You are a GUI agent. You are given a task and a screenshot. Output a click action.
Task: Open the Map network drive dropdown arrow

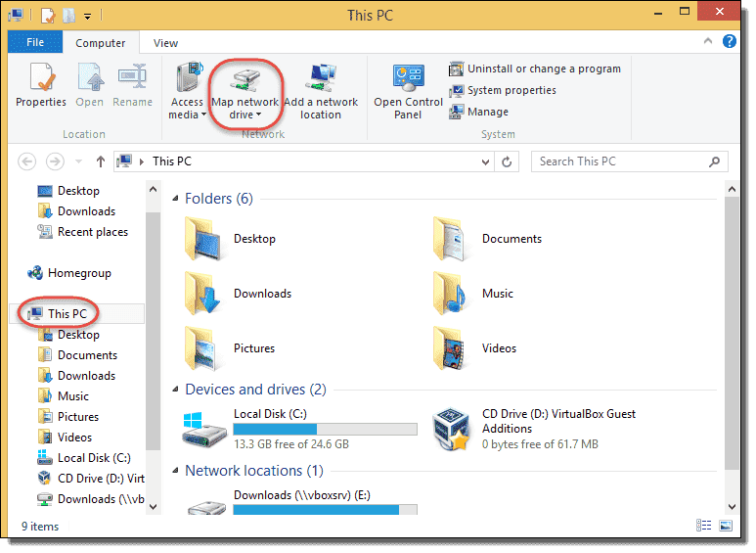258,115
